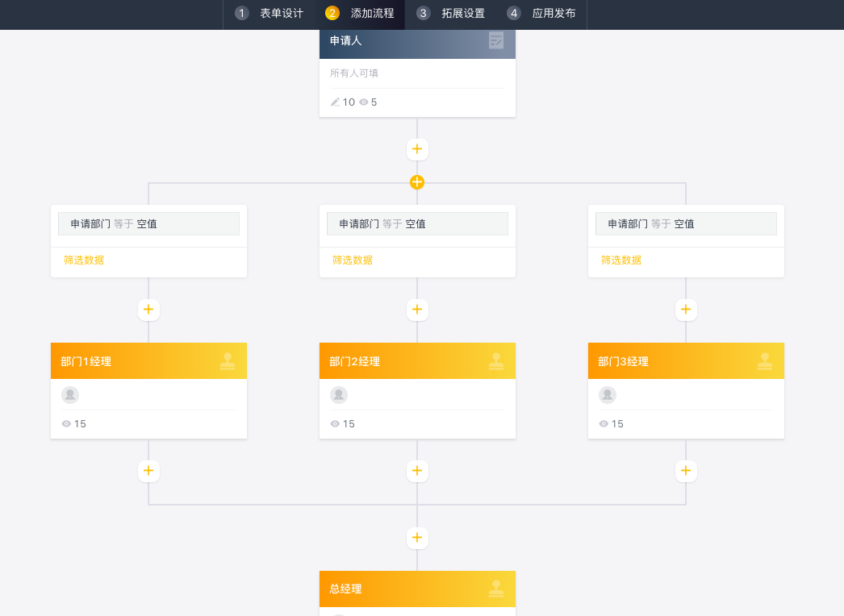This screenshot has width=844, height=616.
Task: Click the eye icon showing 15 in 部门3经理
Action: [x=604, y=424]
